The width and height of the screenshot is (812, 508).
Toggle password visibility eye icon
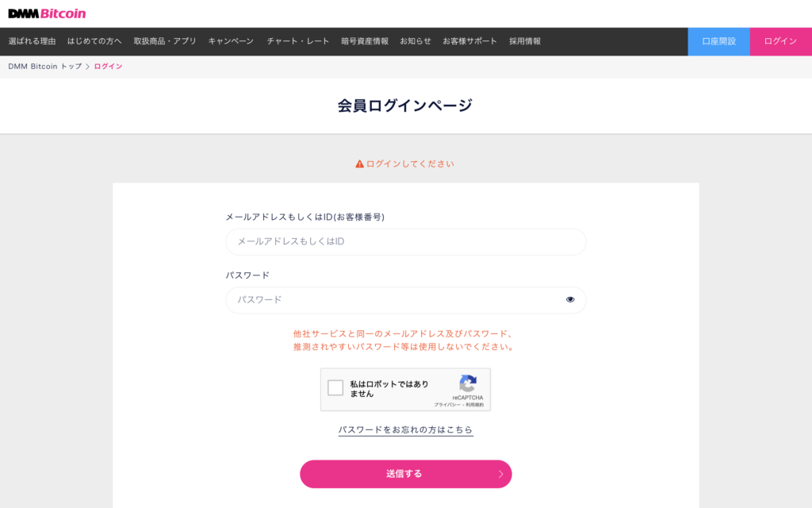tap(570, 299)
